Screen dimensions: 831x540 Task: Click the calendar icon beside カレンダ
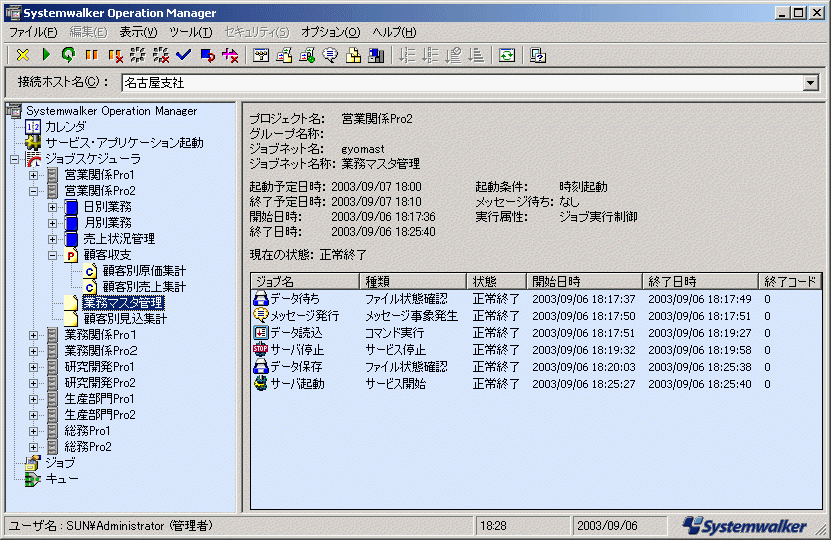point(33,127)
